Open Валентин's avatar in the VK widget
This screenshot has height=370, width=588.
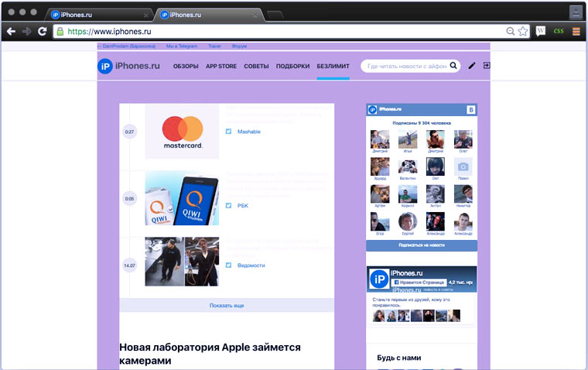[x=408, y=166]
